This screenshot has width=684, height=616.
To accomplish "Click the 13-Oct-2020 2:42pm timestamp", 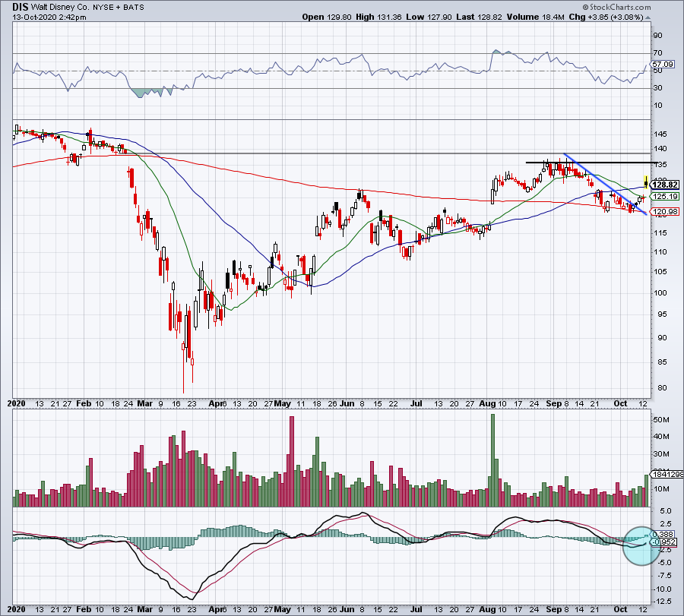I will pyautogui.click(x=49, y=17).
